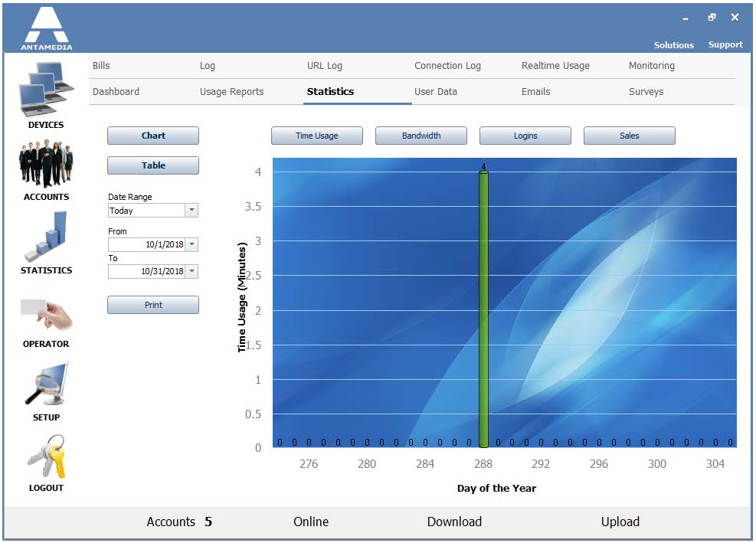Show the Bandwidth chart

click(x=421, y=136)
